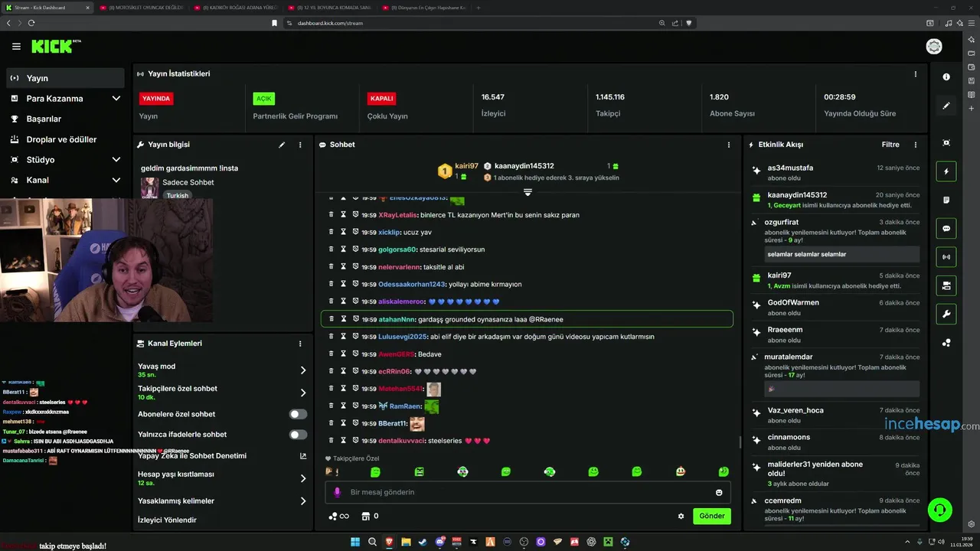Click the chat scrollbar
Viewport: 980px width, 551px height.
pyautogui.click(x=740, y=442)
